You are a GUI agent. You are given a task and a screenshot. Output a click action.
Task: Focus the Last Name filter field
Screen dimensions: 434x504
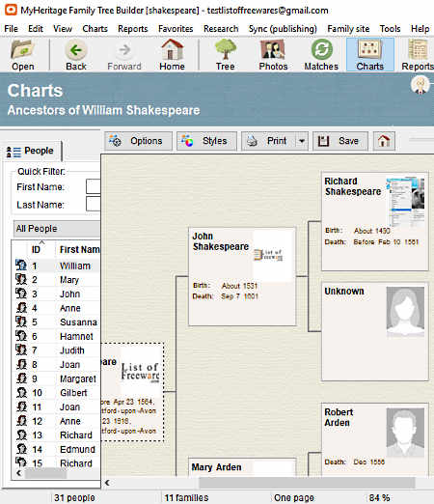94,205
